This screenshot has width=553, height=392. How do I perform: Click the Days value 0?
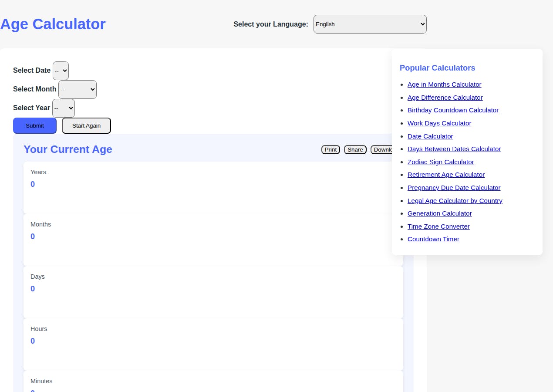33,289
